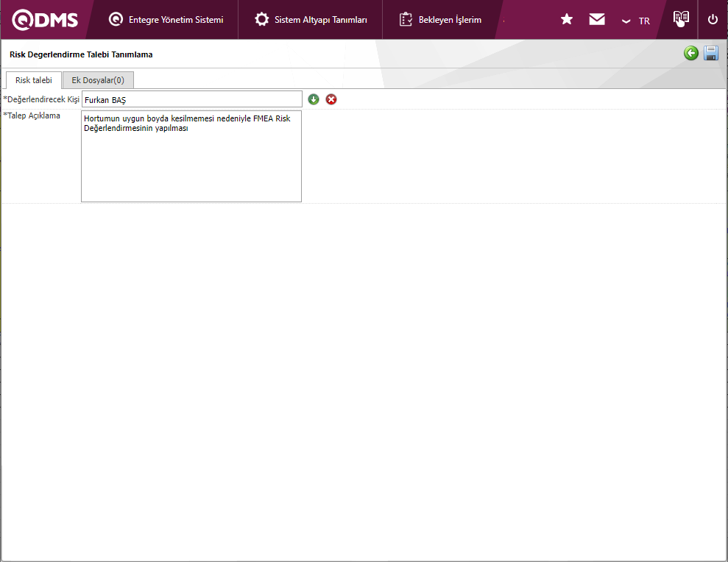Open Bekleyen İşlerim menu
Screen dimensions: 728x562
[440, 19]
